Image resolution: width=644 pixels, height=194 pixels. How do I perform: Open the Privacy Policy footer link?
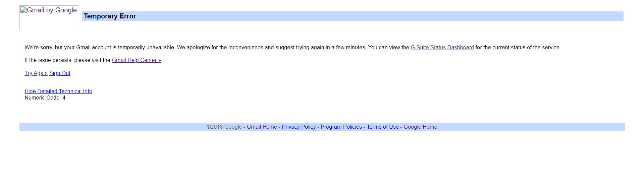(x=299, y=127)
